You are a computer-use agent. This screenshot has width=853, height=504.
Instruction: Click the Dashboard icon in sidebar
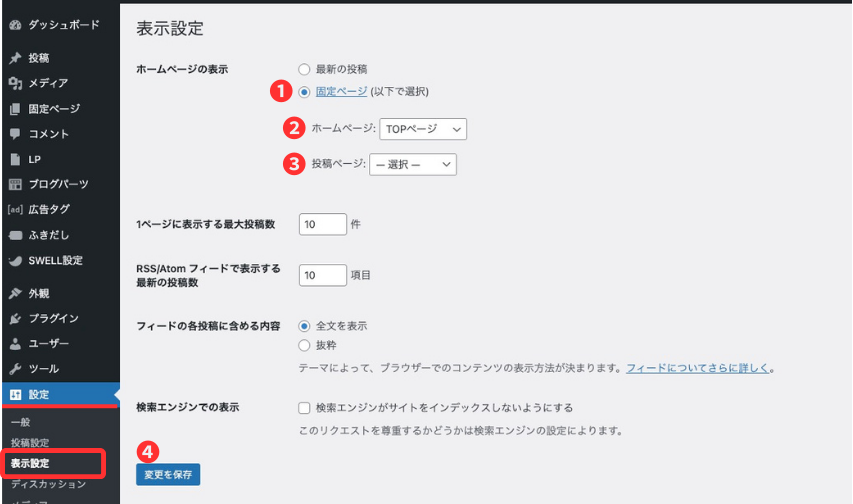coord(15,24)
